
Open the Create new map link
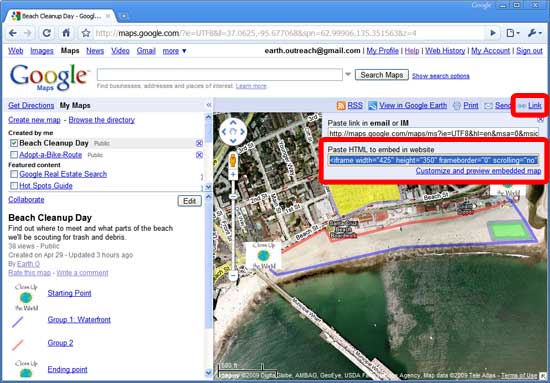[x=34, y=120]
